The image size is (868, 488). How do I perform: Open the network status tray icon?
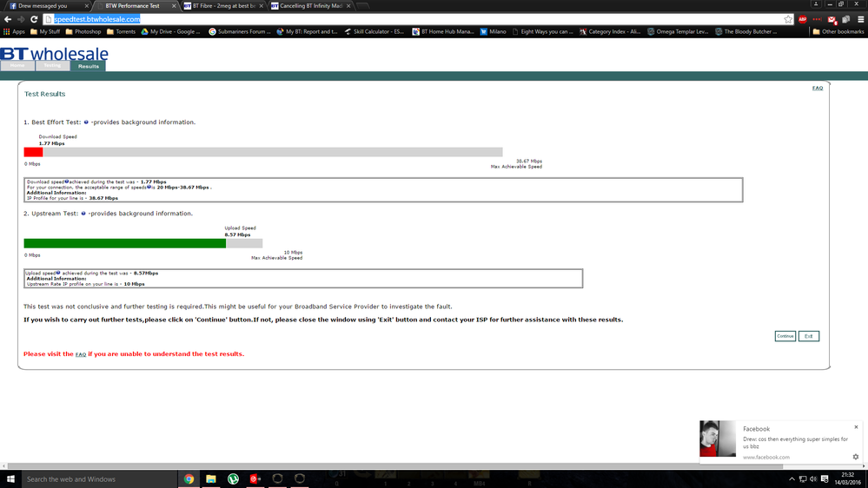803,479
